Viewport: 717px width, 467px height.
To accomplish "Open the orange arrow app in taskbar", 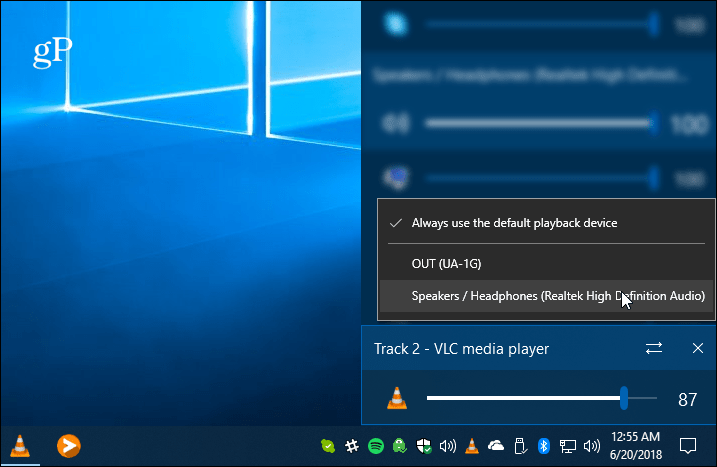I will 69,446.
